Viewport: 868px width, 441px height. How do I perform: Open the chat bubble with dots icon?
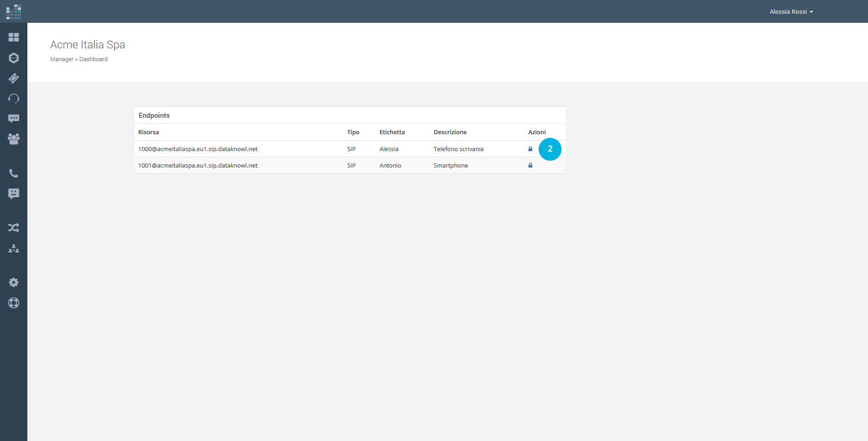tap(14, 119)
